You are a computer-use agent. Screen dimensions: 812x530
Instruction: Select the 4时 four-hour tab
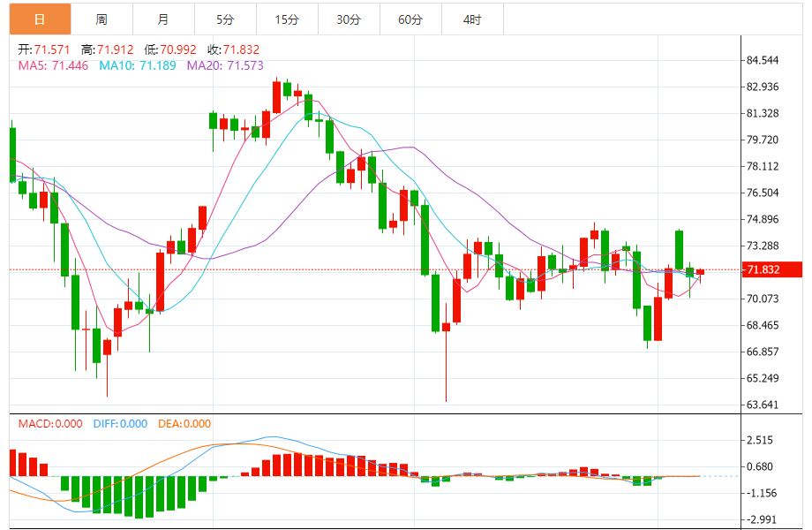[472, 19]
